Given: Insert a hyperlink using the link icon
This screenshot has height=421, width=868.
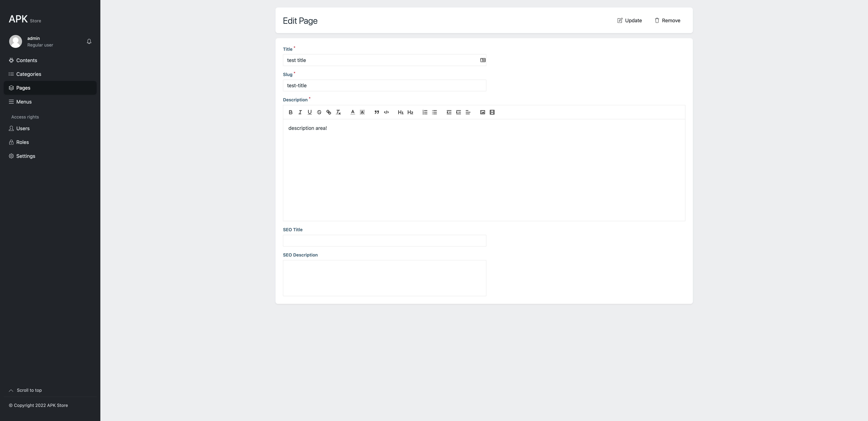Looking at the screenshot, I should [x=329, y=112].
